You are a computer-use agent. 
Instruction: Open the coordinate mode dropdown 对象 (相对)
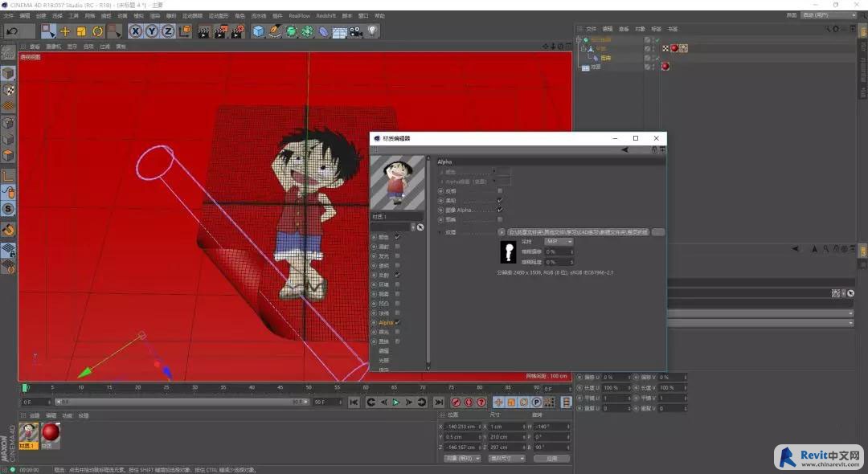click(x=461, y=459)
